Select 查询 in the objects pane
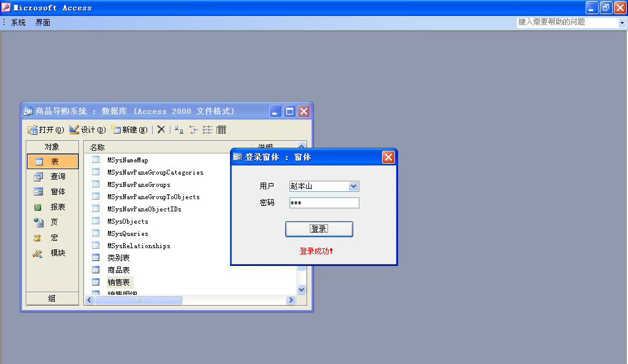The image size is (628, 364). [x=53, y=176]
